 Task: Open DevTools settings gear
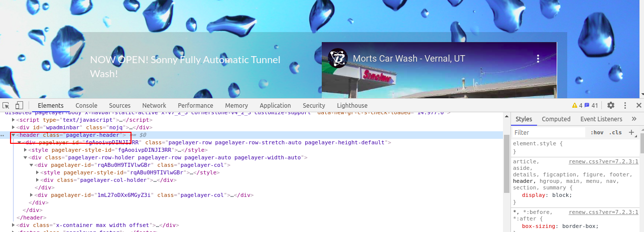611,105
